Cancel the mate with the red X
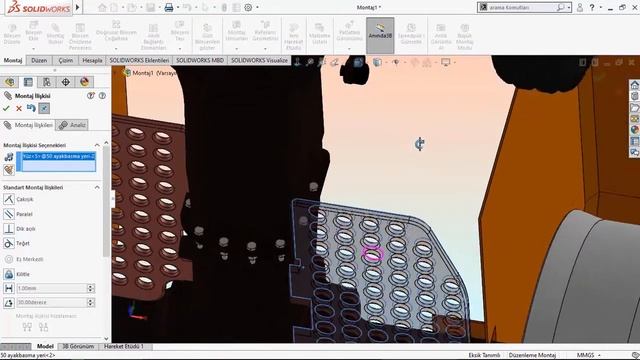The height and width of the screenshot is (360, 640). point(19,108)
